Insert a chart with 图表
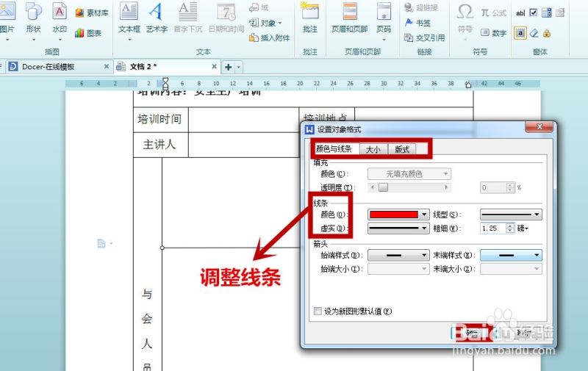The image size is (588, 371). point(88,33)
